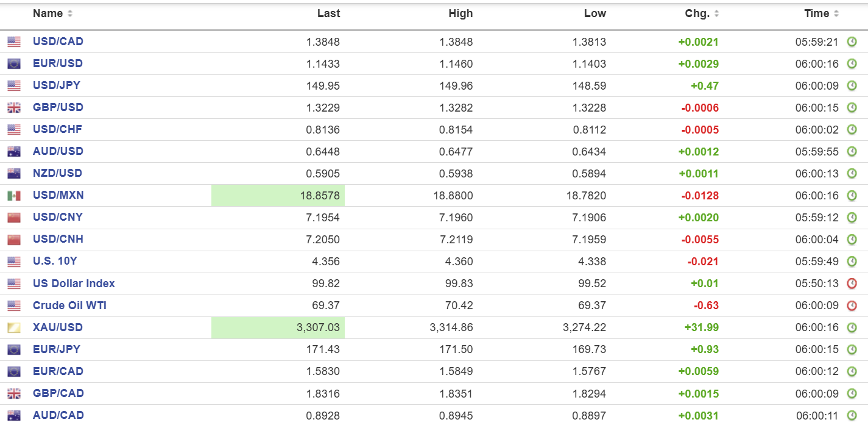Open the EUR/USD pair link
Screen dimensions: 868x425
(58, 63)
